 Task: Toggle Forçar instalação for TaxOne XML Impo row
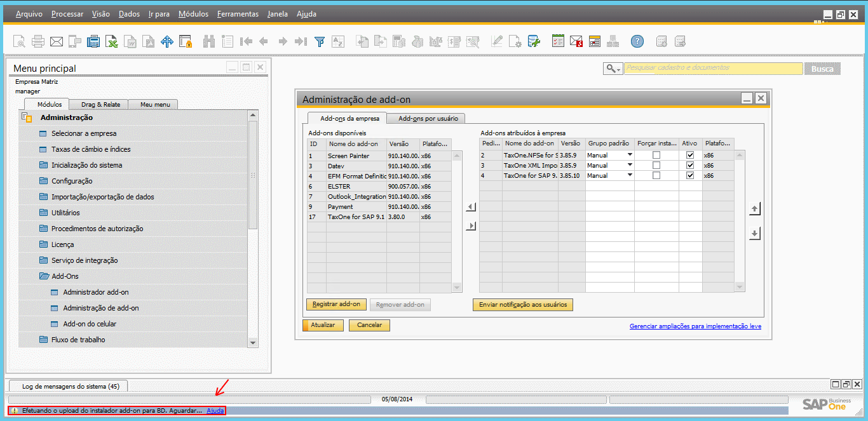(x=656, y=166)
